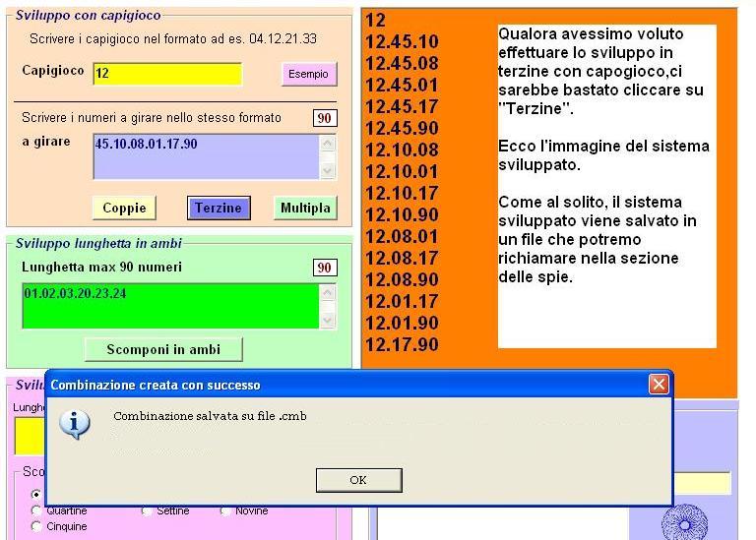The image size is (756, 540).
Task: Close the 'Combinazione creata con successo' dialog
Action: [x=659, y=385]
